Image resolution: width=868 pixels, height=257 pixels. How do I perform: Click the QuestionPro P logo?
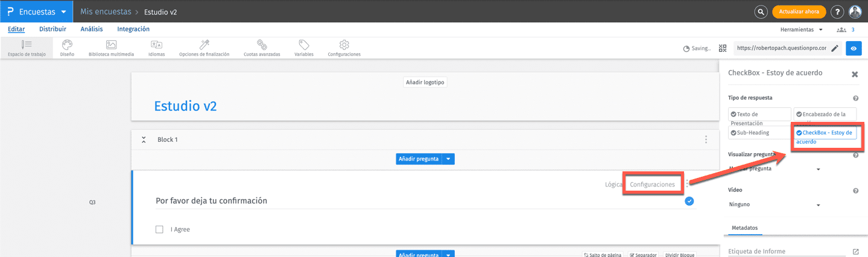pos(11,11)
